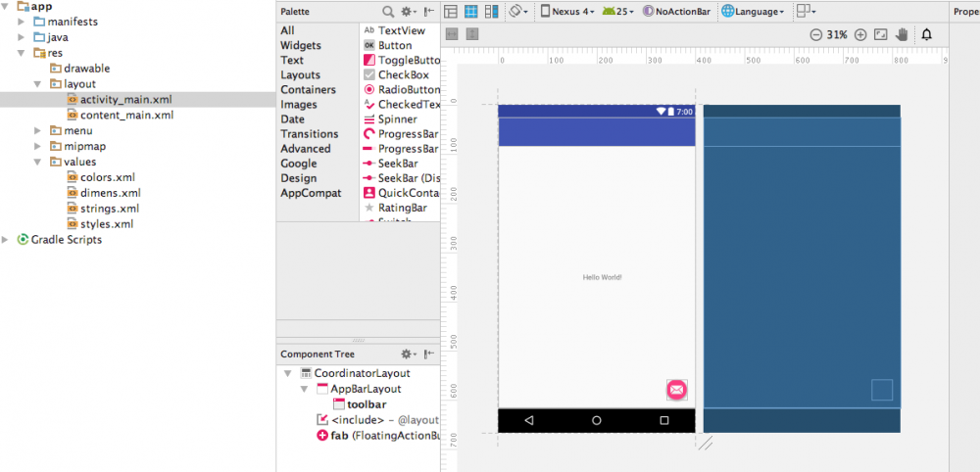
Task: Toggle screen orientation in editor
Action: tap(518, 12)
